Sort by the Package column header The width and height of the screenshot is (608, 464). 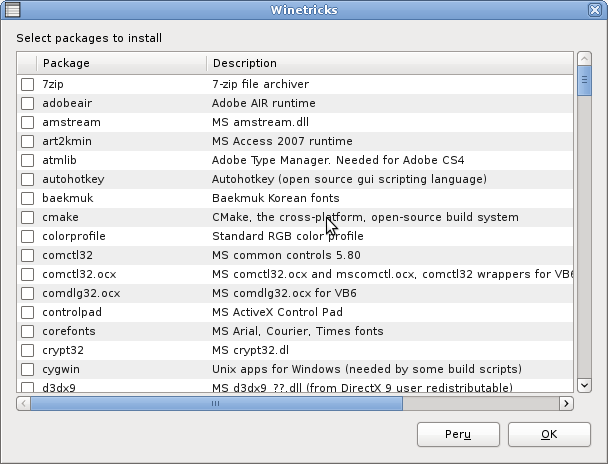click(x=120, y=63)
